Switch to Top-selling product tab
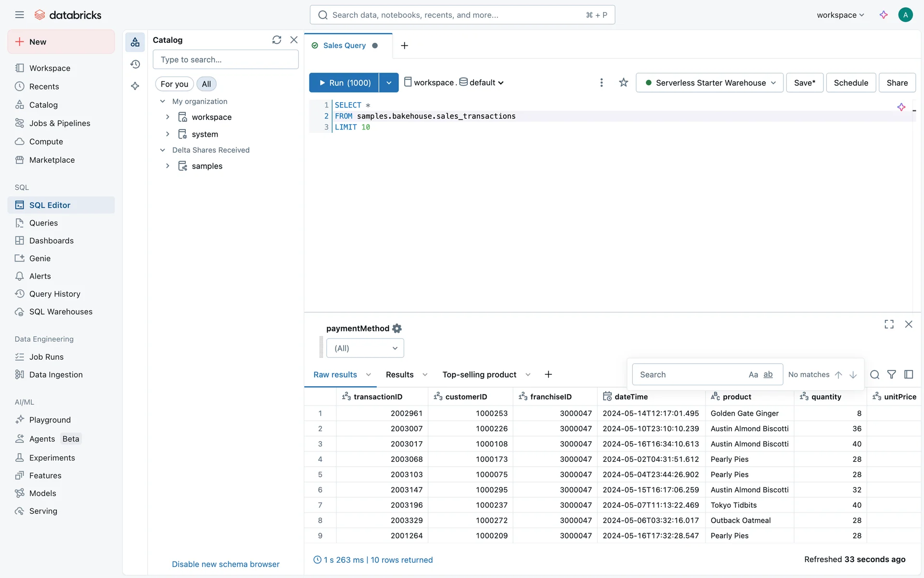The width and height of the screenshot is (924, 578). (479, 375)
